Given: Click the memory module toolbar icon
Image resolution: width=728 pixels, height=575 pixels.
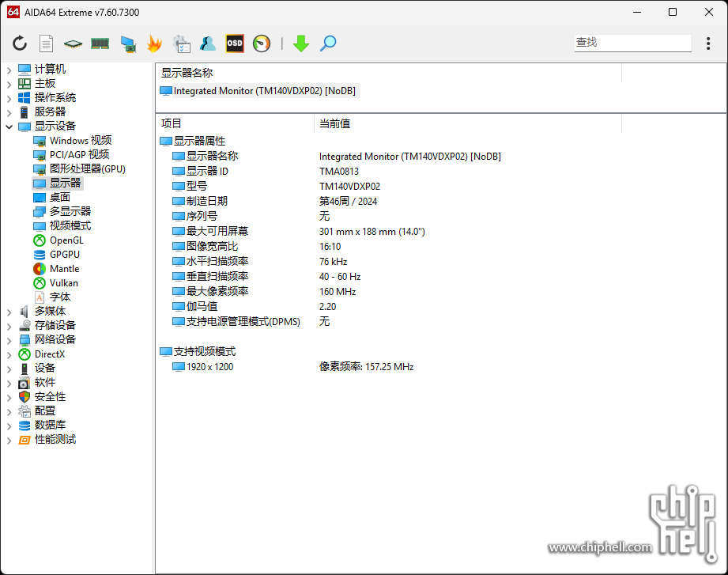Looking at the screenshot, I should 100,44.
